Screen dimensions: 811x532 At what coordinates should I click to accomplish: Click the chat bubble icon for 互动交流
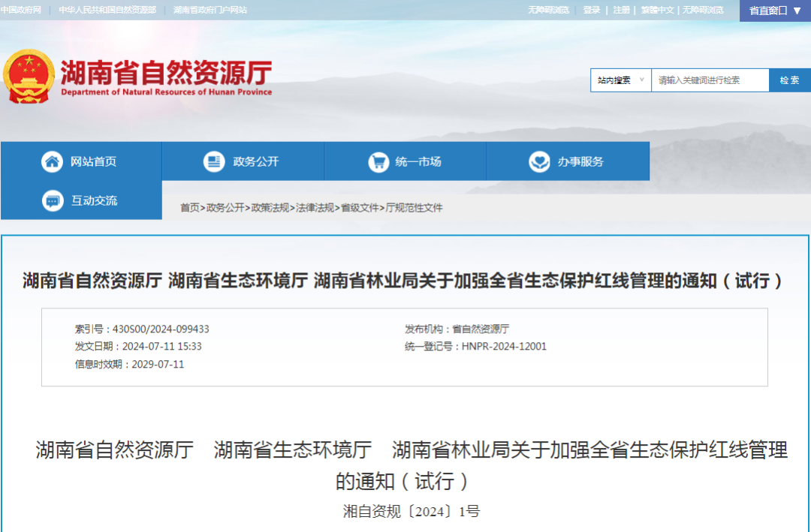point(52,201)
